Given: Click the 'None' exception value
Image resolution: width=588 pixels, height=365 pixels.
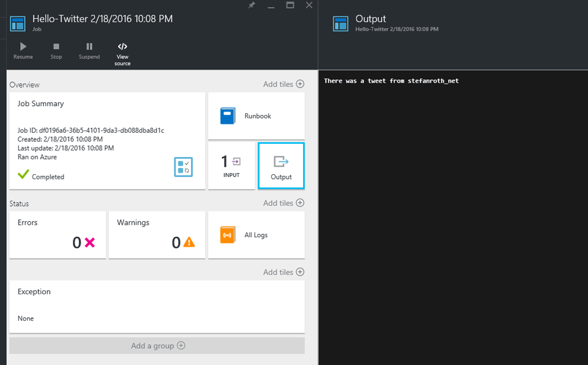Looking at the screenshot, I should pyautogui.click(x=25, y=318).
